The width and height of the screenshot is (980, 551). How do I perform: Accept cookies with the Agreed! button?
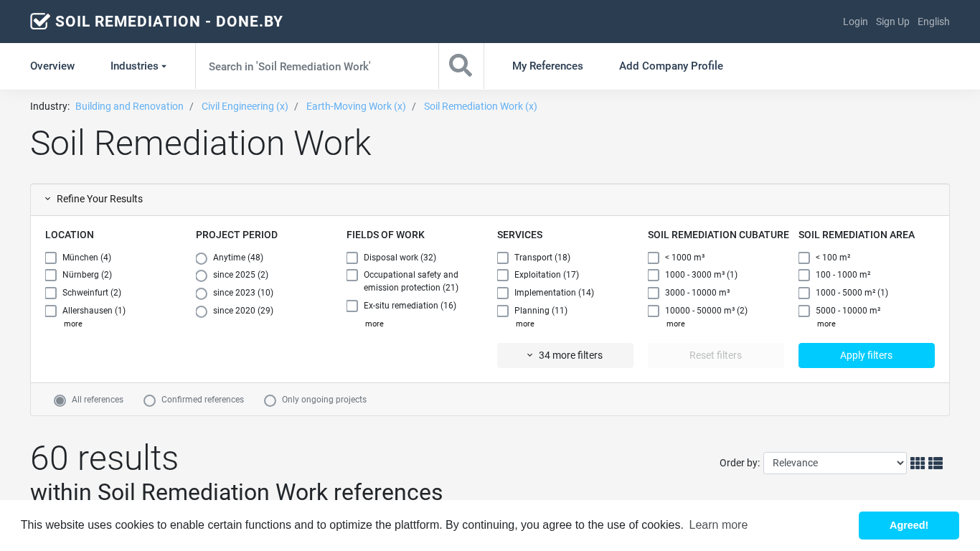(908, 525)
